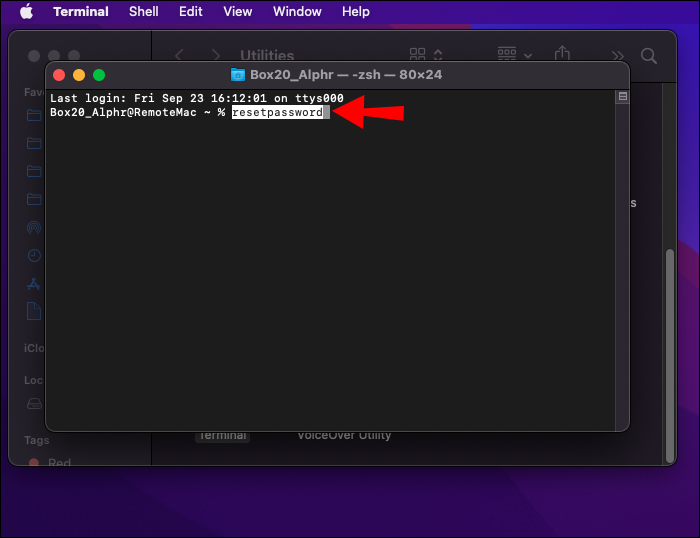Click the Tags section header in Finder
This screenshot has width=700, height=538.
pyautogui.click(x=37, y=440)
